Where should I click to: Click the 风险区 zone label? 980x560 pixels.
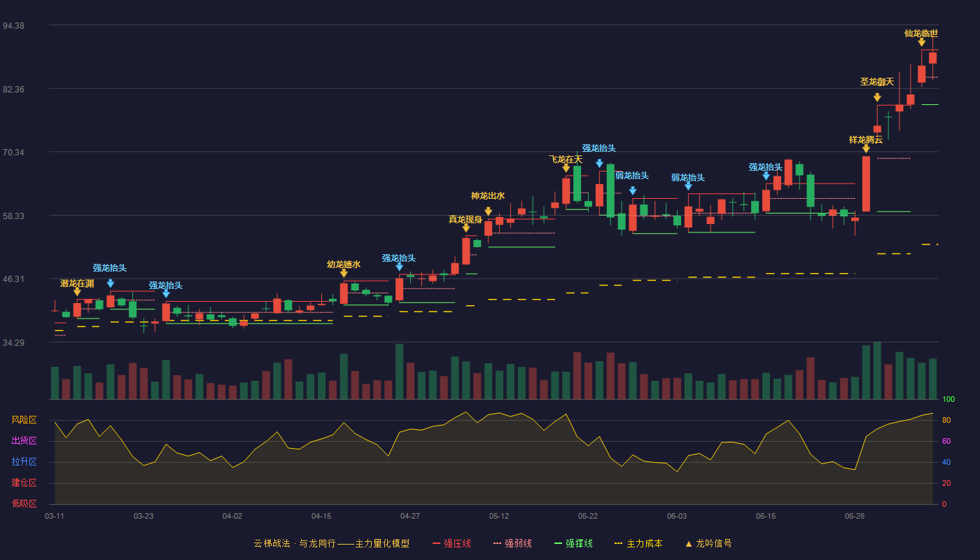click(24, 420)
